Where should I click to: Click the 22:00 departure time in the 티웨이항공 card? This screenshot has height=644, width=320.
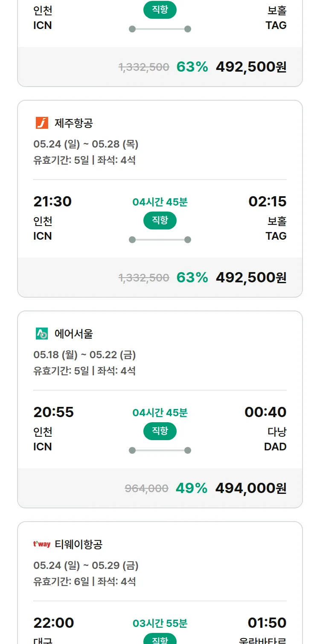54,623
